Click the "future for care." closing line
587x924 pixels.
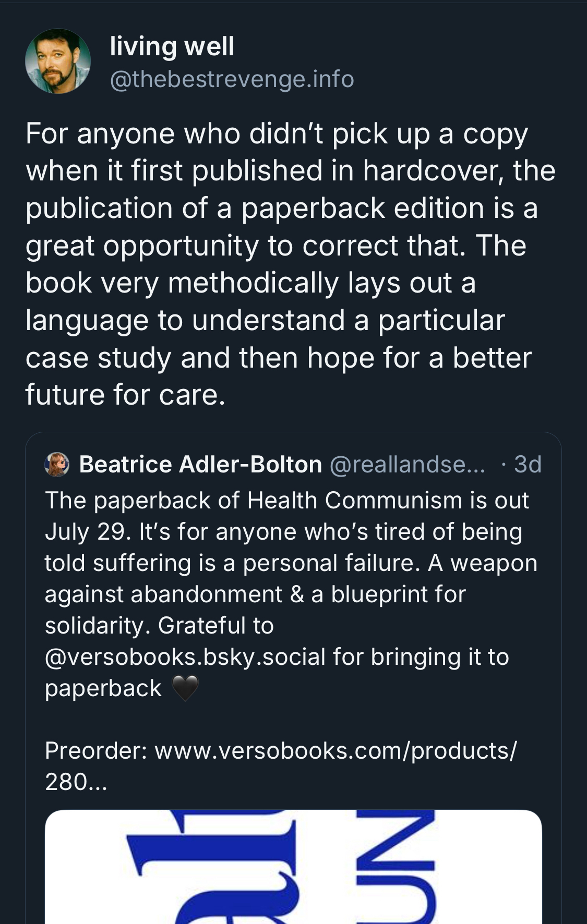pos(125,395)
